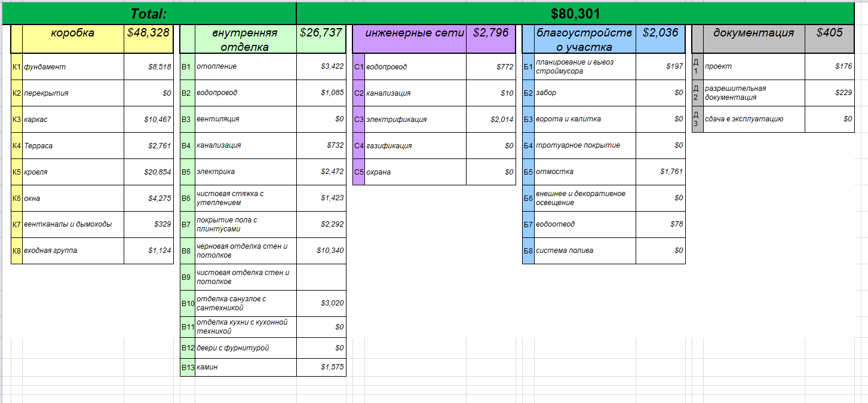
Task: Select the $20,854 кровля cost
Action: point(149,172)
